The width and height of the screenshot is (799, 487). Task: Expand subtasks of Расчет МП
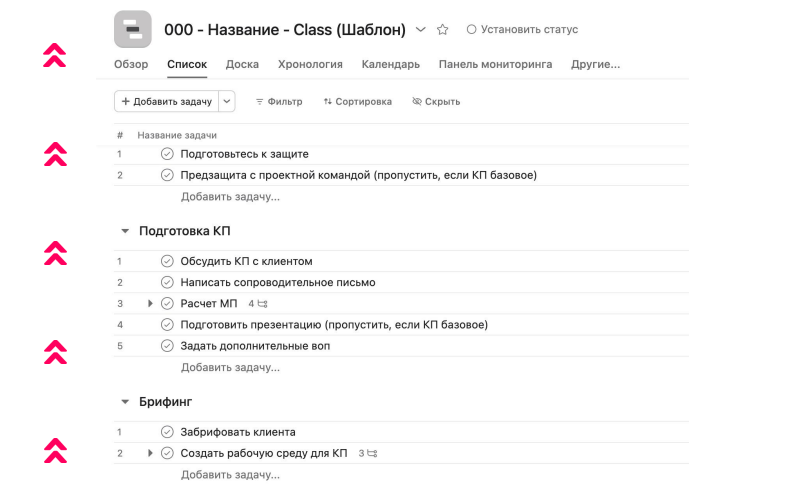coord(150,303)
